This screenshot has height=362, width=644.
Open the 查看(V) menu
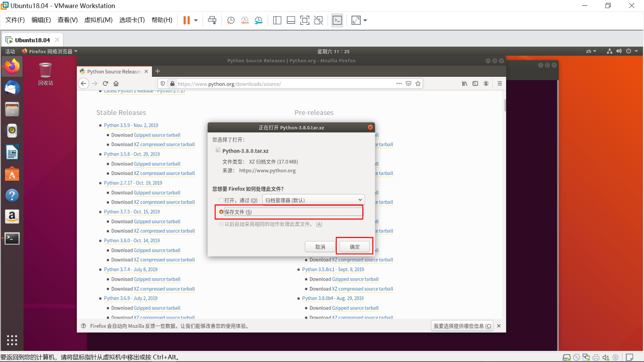tap(67, 20)
